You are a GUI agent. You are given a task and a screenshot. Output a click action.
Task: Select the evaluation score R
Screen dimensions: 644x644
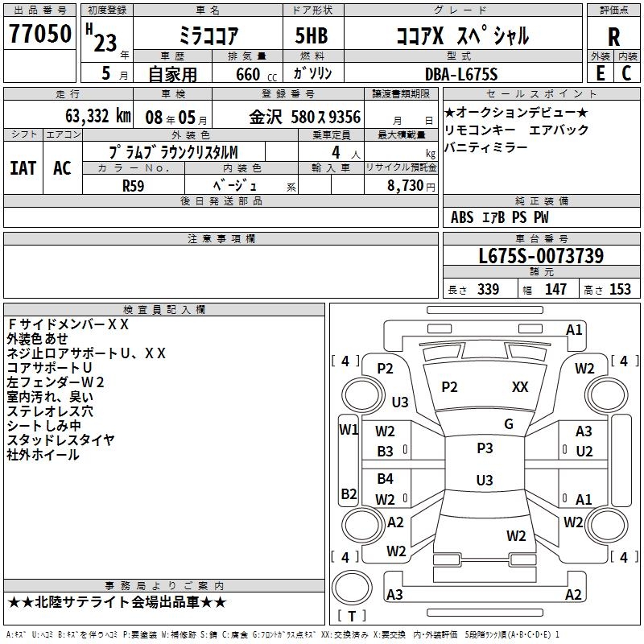614,36
